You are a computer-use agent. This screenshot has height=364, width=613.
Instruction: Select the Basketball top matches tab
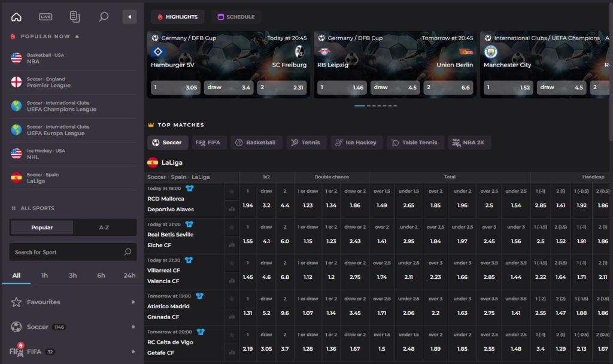[256, 142]
